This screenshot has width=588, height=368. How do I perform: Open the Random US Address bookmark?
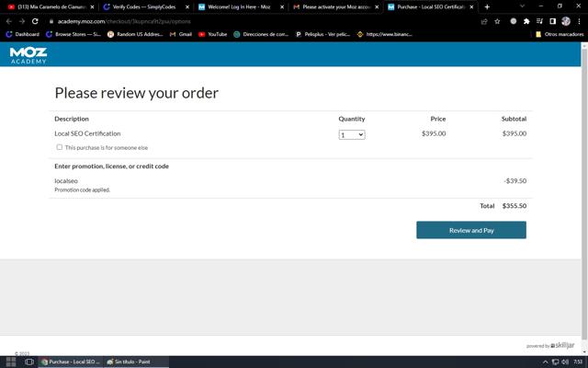pos(135,34)
